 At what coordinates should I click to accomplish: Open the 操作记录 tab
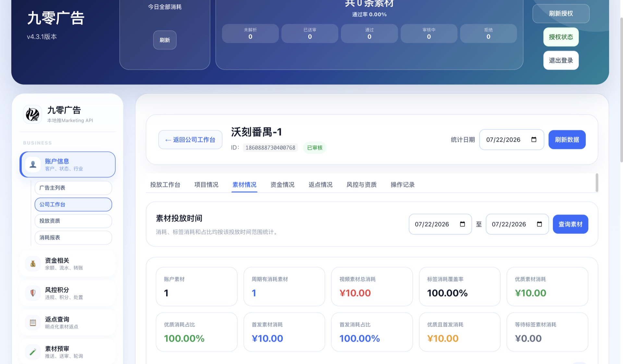click(x=402, y=185)
